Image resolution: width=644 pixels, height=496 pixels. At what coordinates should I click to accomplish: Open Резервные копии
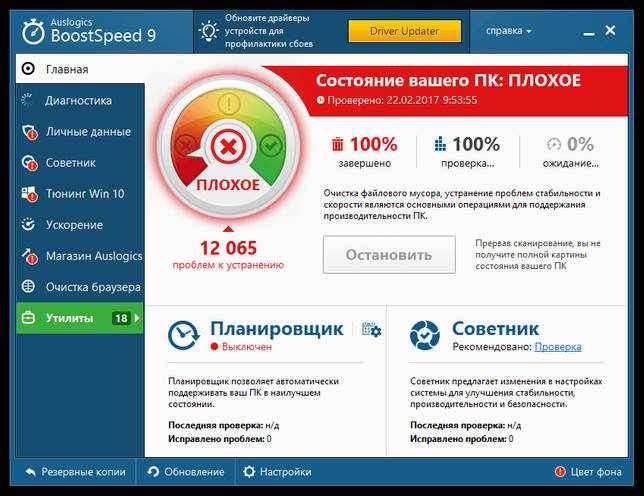tap(75, 472)
